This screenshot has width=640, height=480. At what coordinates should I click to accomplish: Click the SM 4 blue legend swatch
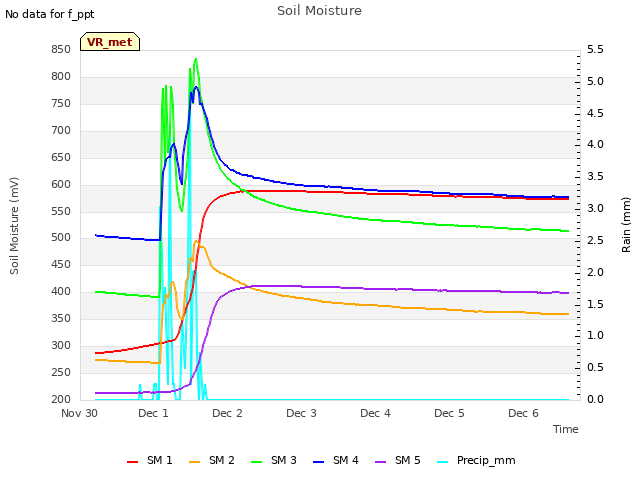click(x=319, y=462)
